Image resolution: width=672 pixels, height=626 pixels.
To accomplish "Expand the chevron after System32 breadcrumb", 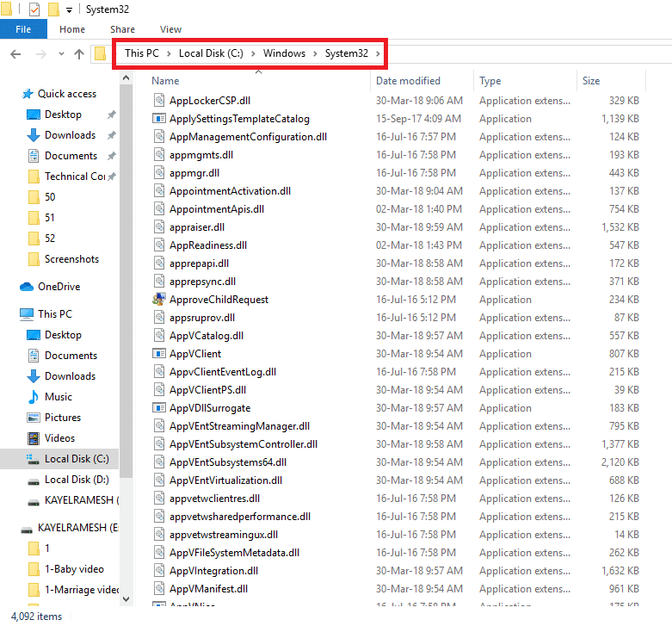I will pos(378,53).
